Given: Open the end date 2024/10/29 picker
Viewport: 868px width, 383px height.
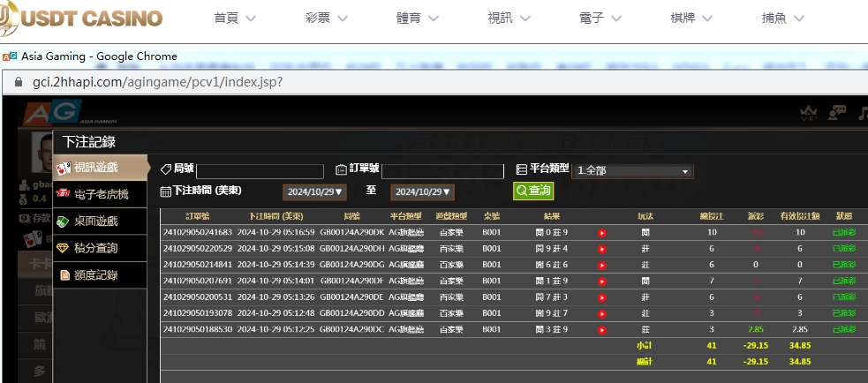Looking at the screenshot, I should (x=422, y=191).
